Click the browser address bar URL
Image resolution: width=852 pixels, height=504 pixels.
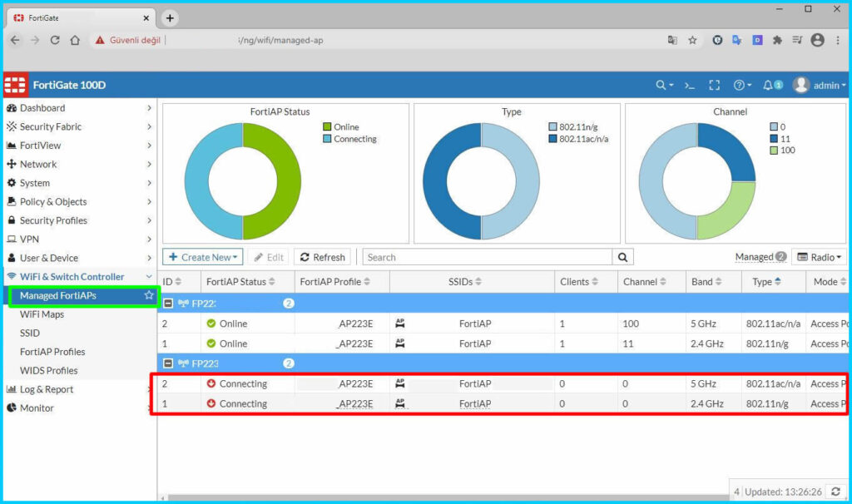[x=280, y=40]
